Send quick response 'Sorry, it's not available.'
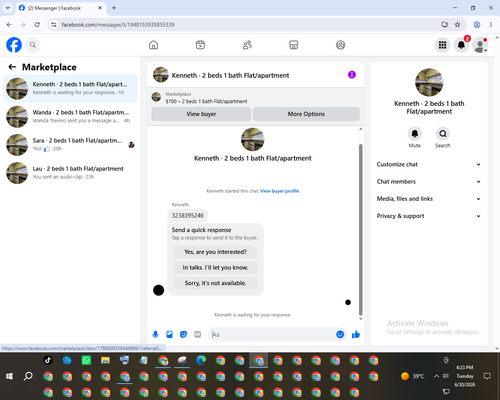The height and width of the screenshot is (400, 500). click(215, 283)
